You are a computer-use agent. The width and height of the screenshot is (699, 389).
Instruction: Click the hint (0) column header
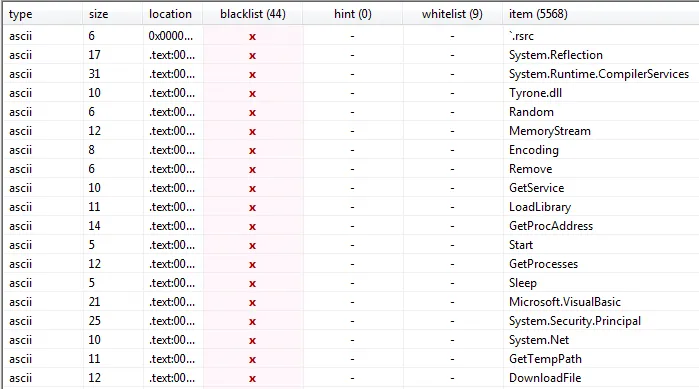tap(352, 14)
